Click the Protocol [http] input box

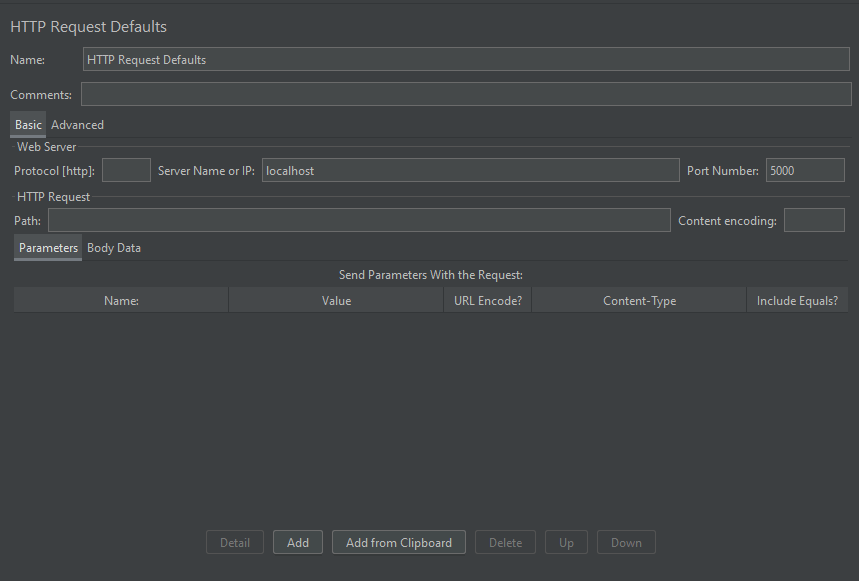[x=127, y=170]
